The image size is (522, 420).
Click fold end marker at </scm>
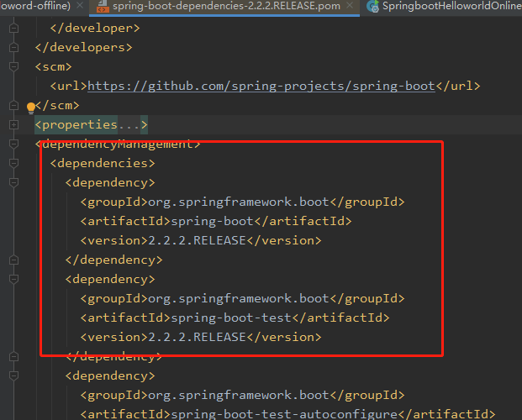13,106
